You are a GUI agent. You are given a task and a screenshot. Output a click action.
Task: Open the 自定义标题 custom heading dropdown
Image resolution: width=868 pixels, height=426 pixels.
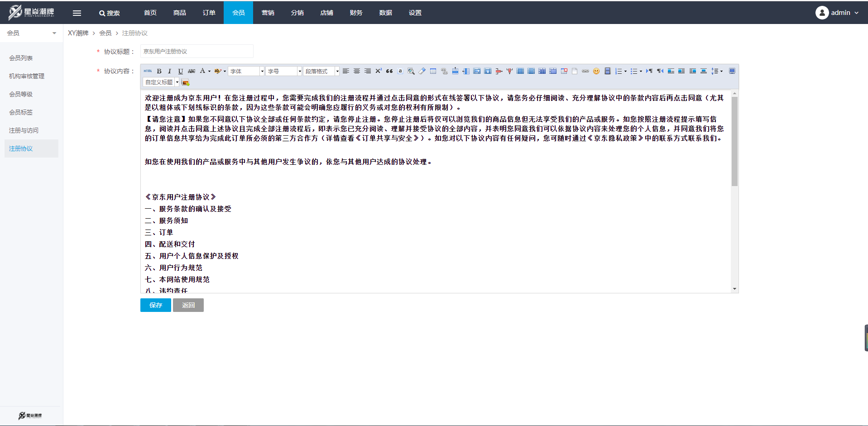tap(161, 82)
